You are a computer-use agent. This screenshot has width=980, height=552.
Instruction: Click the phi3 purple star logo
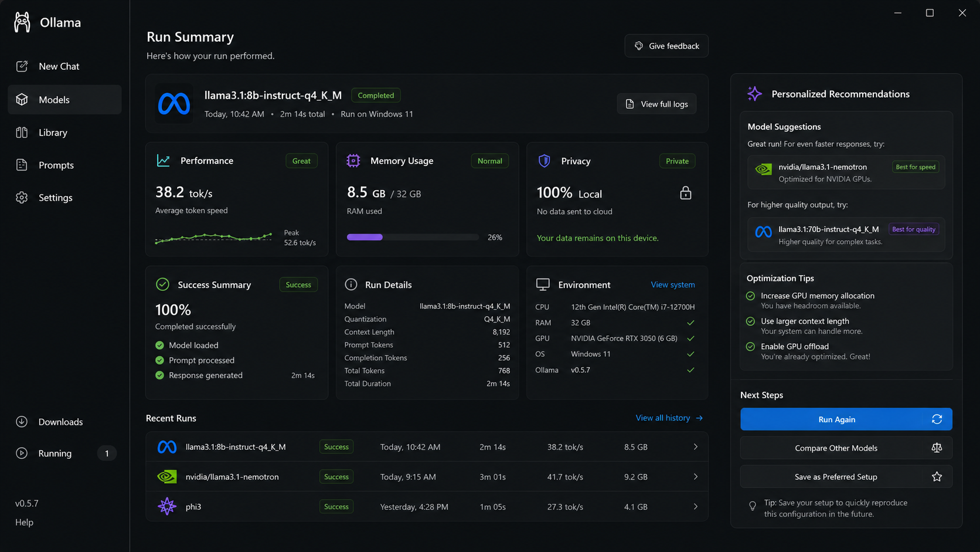167,506
